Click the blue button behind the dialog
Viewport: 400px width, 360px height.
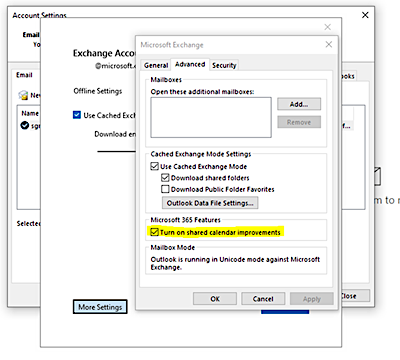pyautogui.click(x=285, y=312)
